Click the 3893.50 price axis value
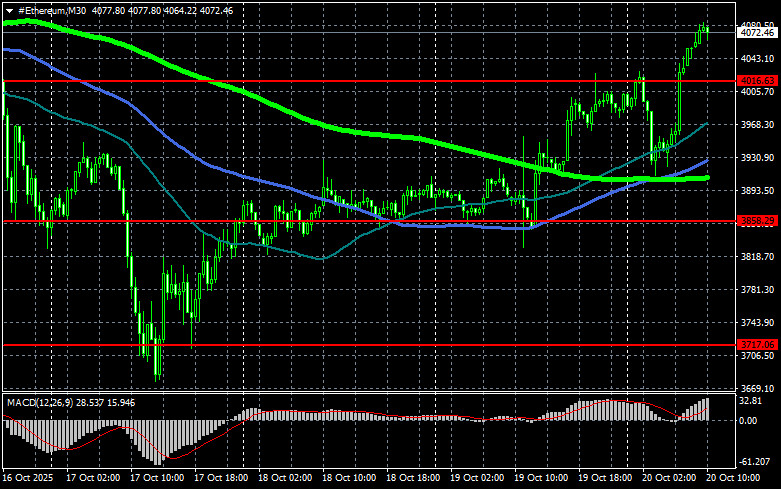 (x=757, y=191)
